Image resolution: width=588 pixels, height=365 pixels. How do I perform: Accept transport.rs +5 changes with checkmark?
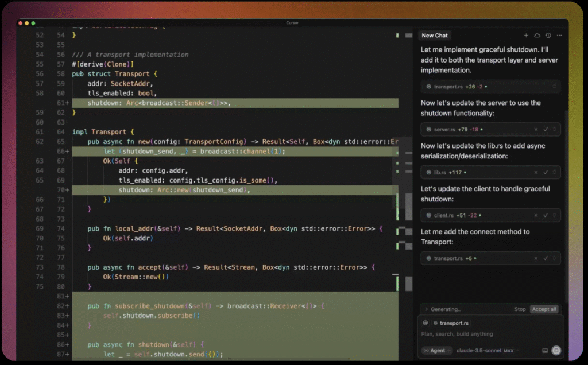click(546, 258)
